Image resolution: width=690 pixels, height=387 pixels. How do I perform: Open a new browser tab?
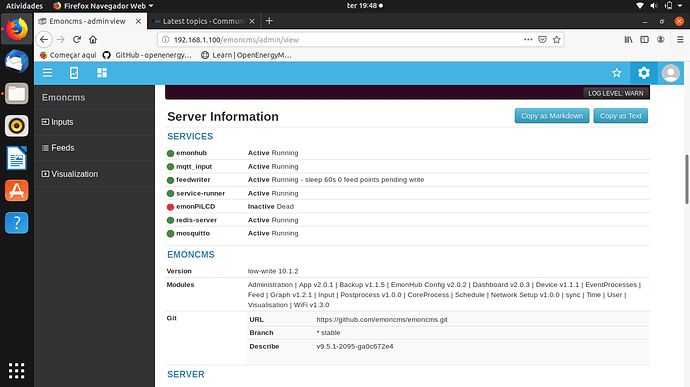(269, 21)
